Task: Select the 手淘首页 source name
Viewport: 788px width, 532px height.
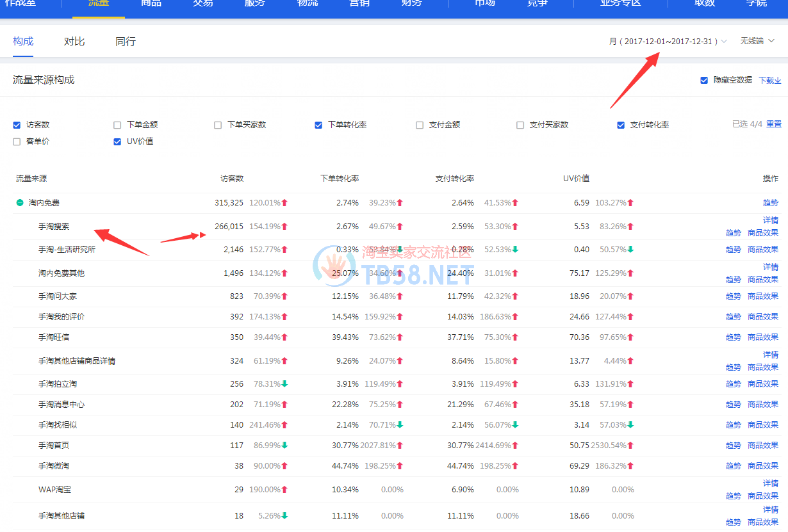Action: pyautogui.click(x=54, y=446)
